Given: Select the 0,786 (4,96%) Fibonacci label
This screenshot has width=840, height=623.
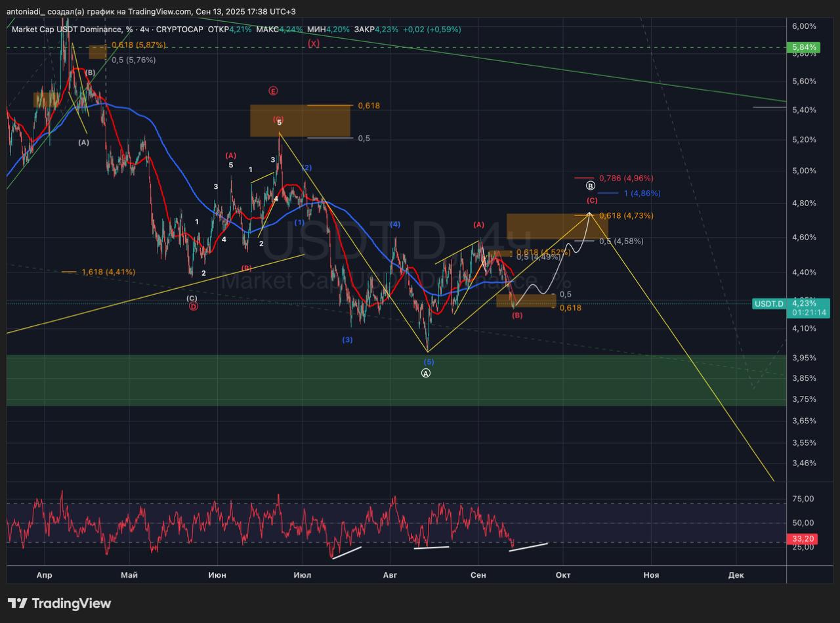Looking at the screenshot, I should pos(626,178).
